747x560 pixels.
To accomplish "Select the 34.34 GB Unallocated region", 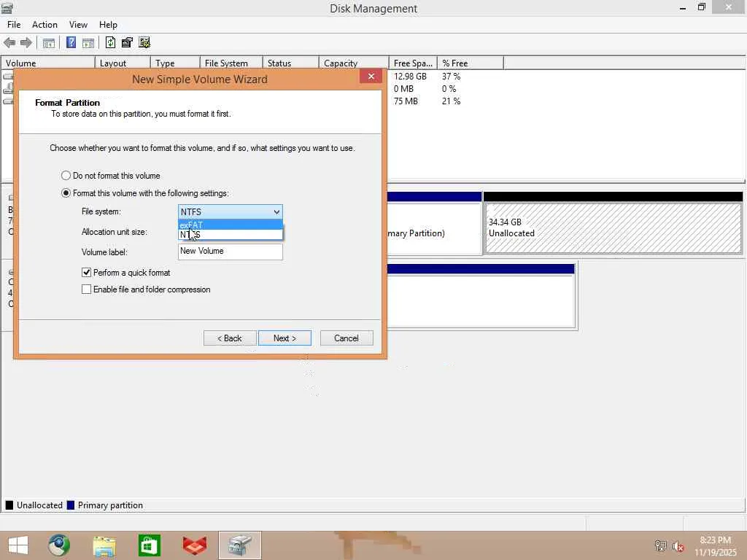I will (x=613, y=228).
